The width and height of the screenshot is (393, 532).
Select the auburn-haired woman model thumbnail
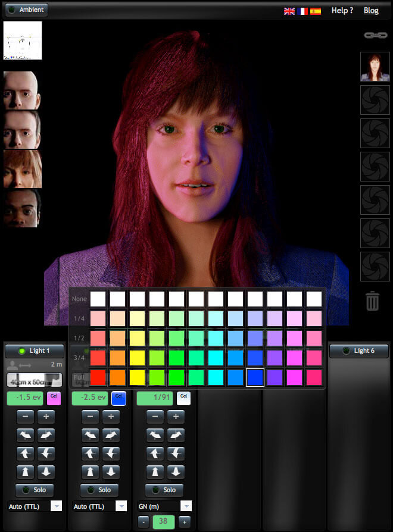pyautogui.click(x=23, y=169)
